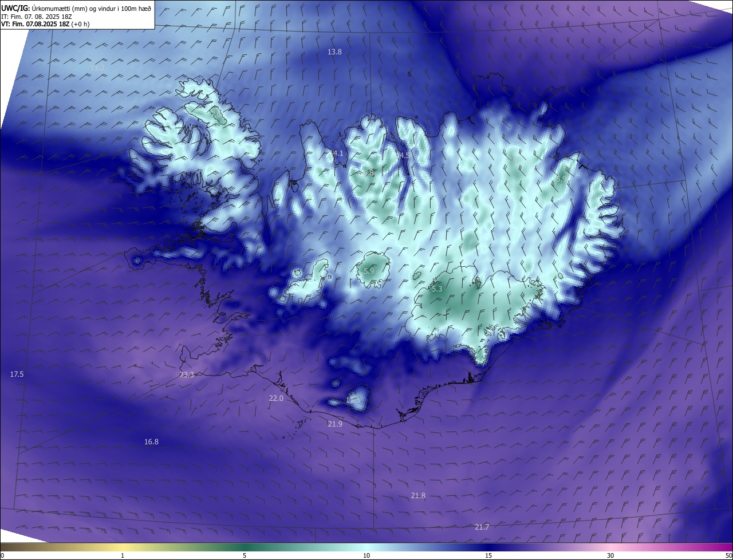Screen dimensions: 733x560
Task: Click the 11.3 value label
Action: (x=353, y=400)
